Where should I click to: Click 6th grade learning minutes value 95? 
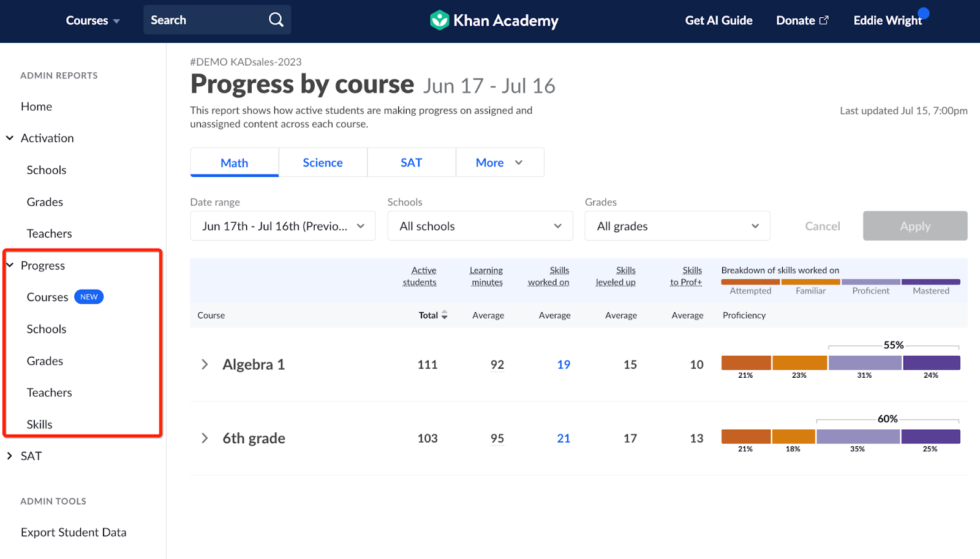click(x=497, y=438)
